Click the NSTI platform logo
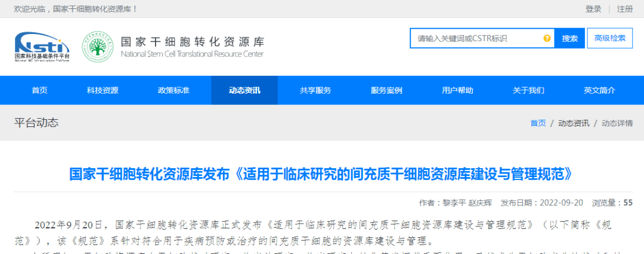 pos(42,45)
